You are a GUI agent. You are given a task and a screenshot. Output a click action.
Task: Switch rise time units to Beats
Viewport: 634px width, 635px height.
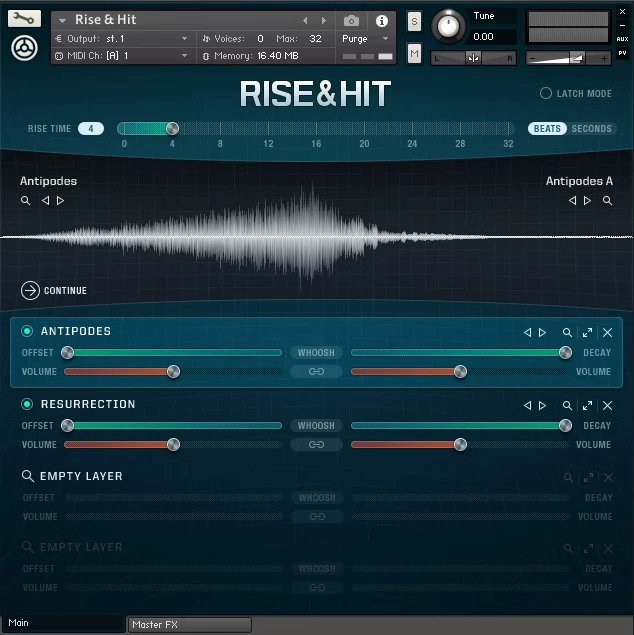547,128
